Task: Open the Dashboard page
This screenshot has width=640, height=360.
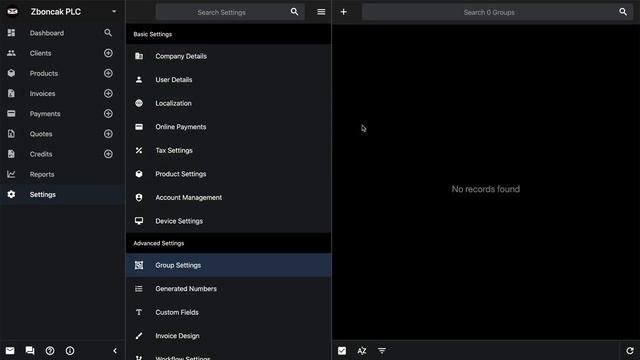Action: (x=47, y=33)
